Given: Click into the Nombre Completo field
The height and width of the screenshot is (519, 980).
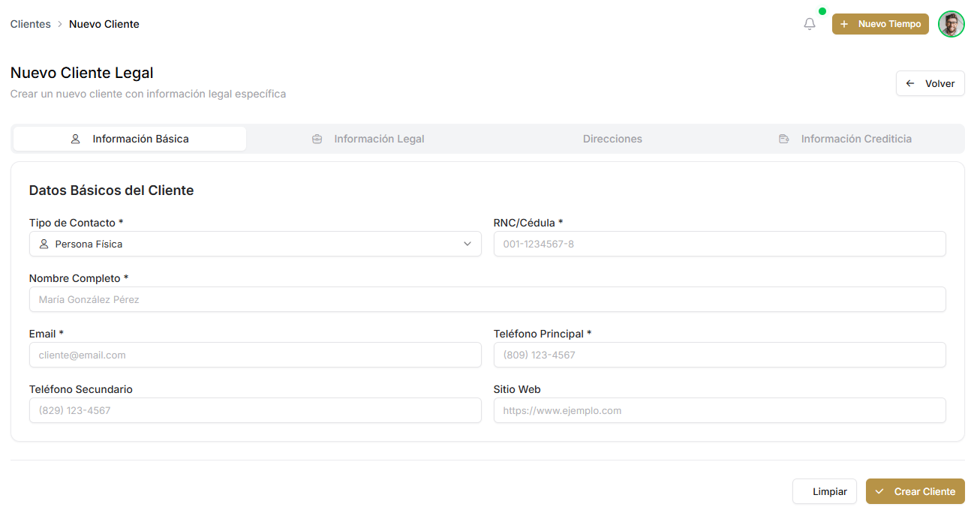Looking at the screenshot, I should (x=487, y=299).
